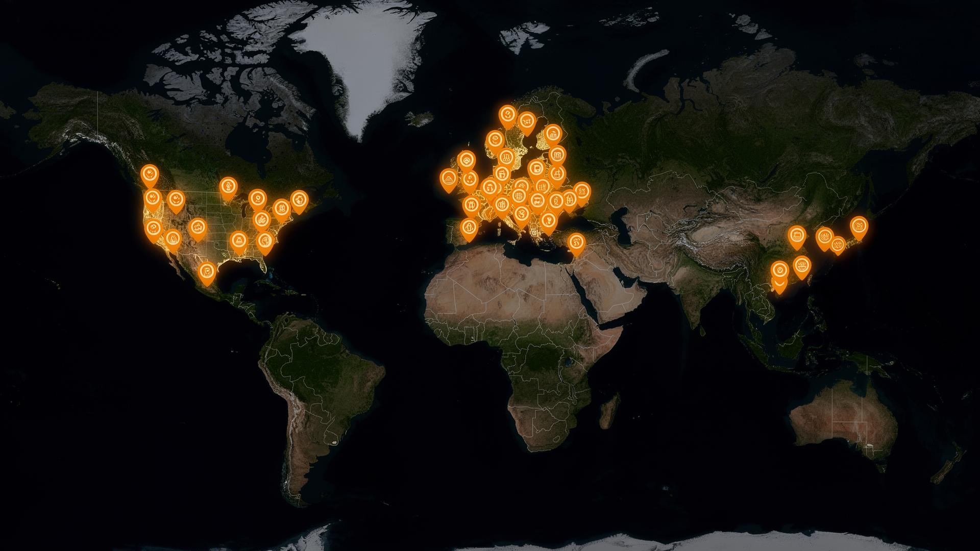This screenshot has width=980, height=551.
Task: Open the pin on Washington state coast
Action: click(x=152, y=199)
